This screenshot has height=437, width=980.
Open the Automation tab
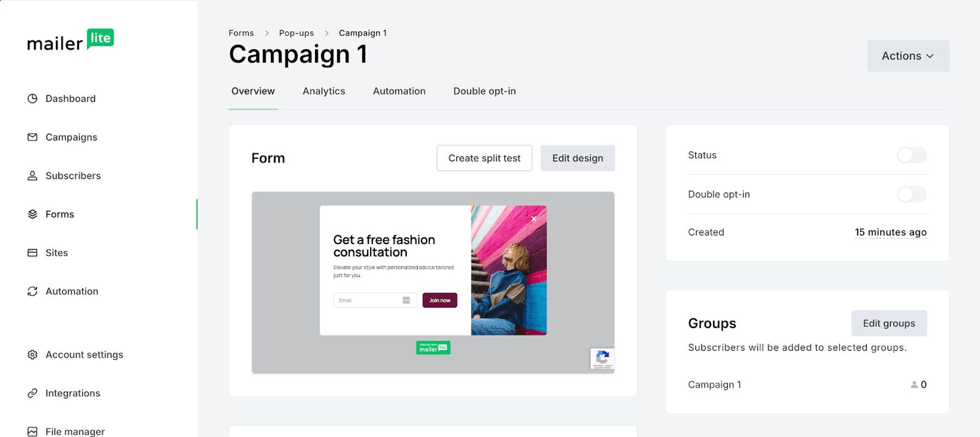tap(399, 91)
